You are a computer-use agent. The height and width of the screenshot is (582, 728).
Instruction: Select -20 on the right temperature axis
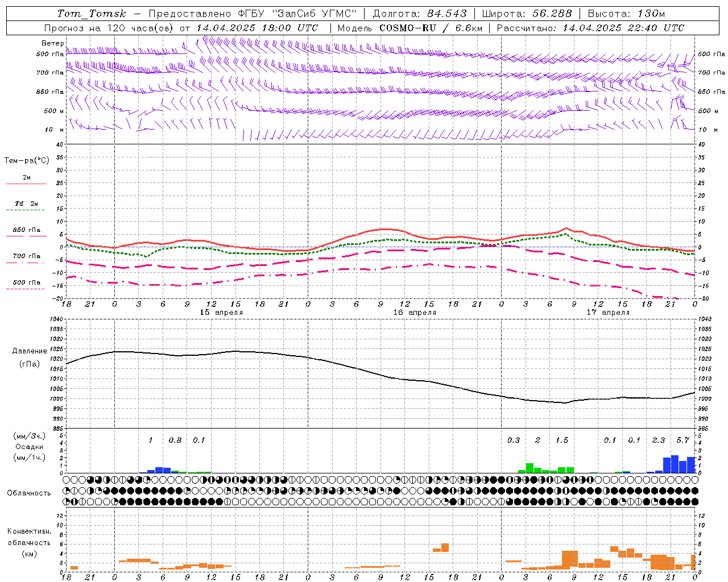pyautogui.click(x=704, y=299)
